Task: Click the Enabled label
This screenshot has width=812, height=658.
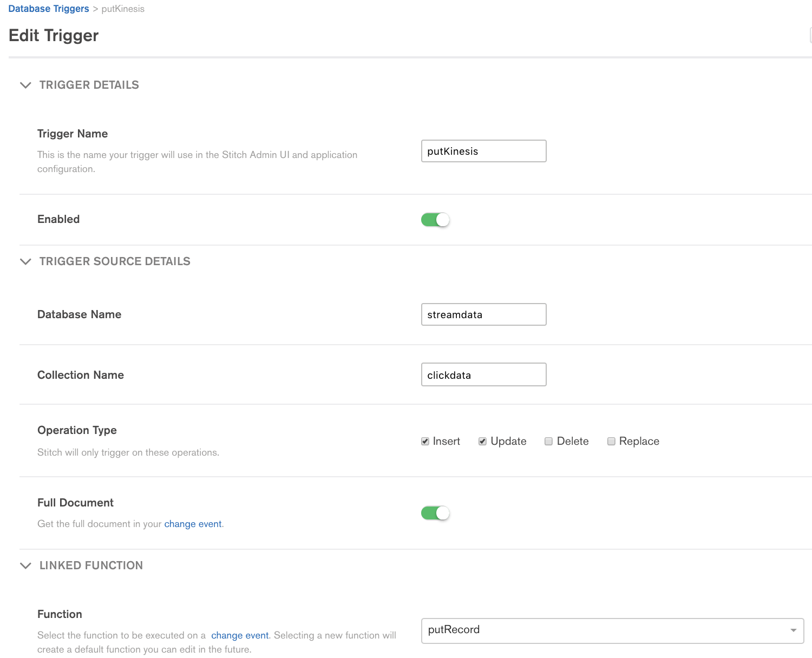Action: click(58, 219)
